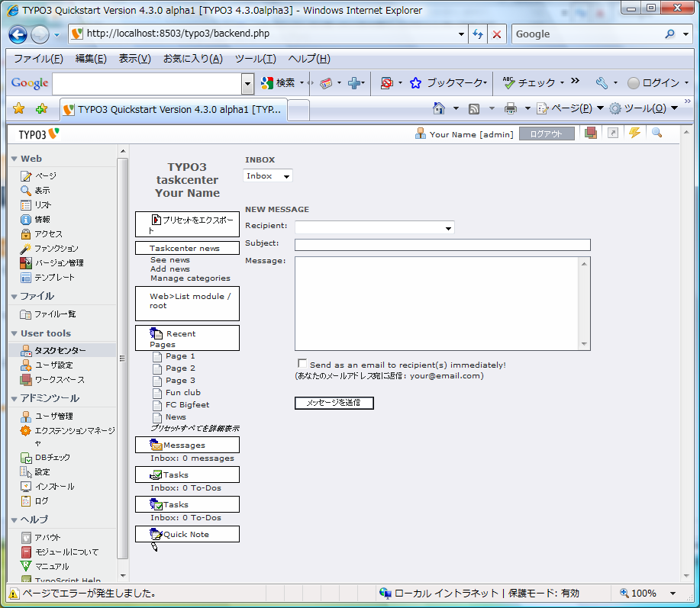The width and height of the screenshot is (700, 608).
Task: Open the リスト list module icon
Action: tap(26, 205)
